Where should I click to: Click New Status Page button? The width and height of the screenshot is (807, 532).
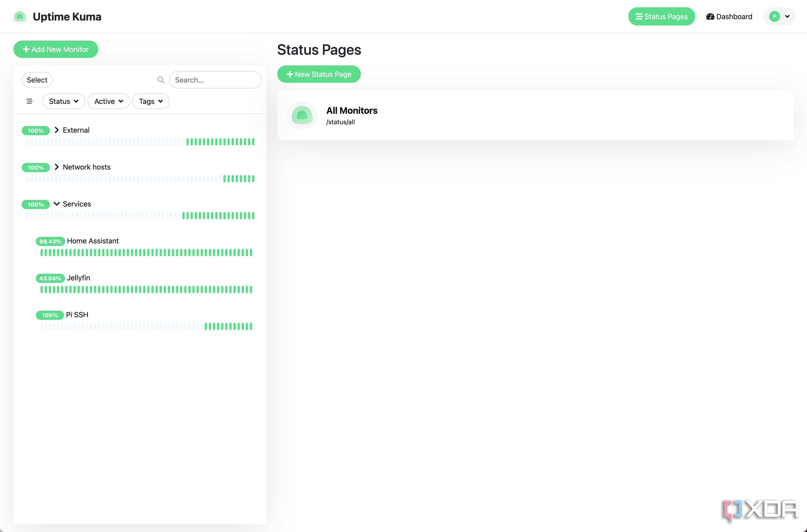(319, 74)
